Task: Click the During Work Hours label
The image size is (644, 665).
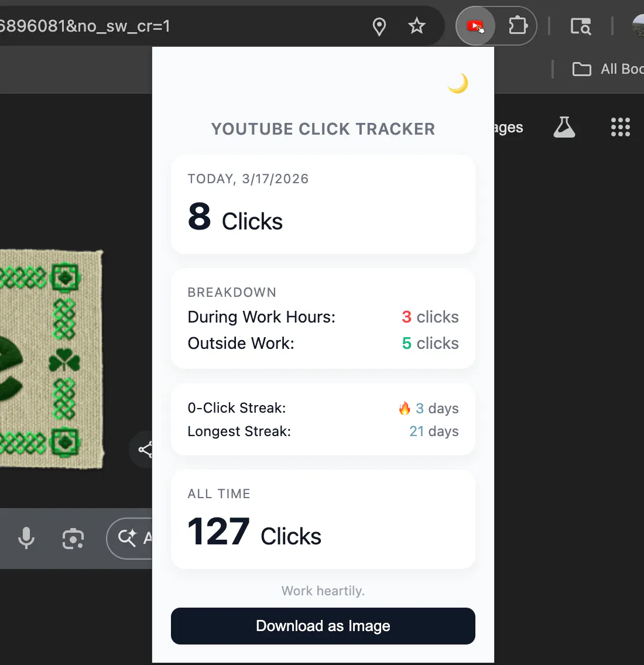Action: 261,317
